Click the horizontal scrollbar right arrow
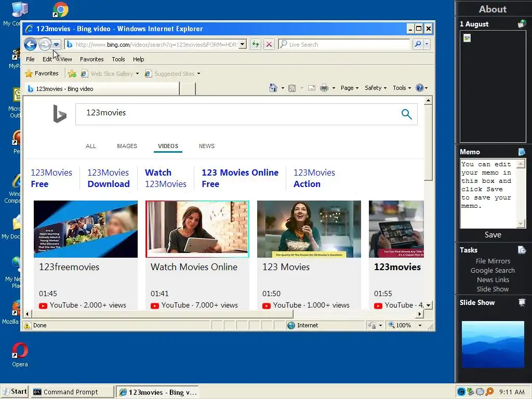This screenshot has width=532, height=399. [x=420, y=314]
